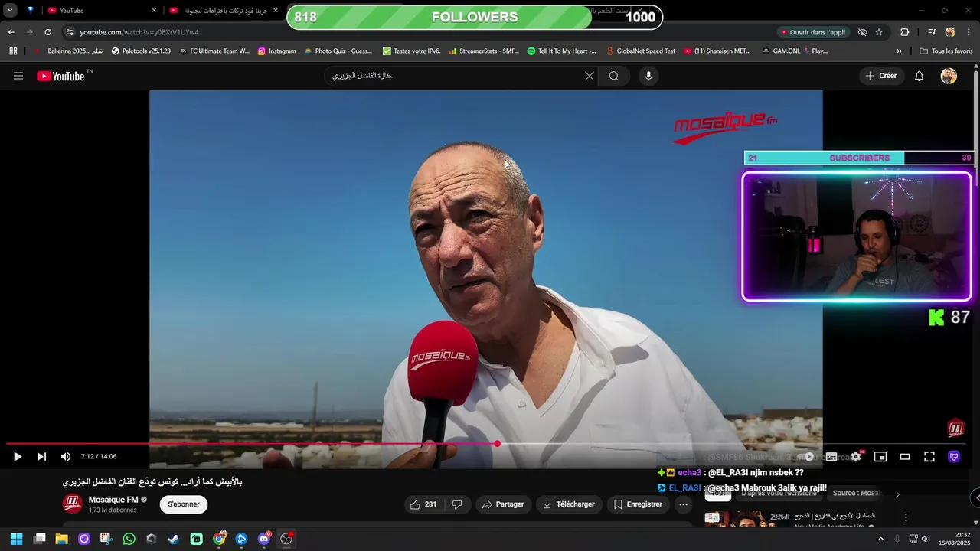The image size is (980, 551).
Task: Open OBS Studio from the taskbar
Action: (x=286, y=539)
